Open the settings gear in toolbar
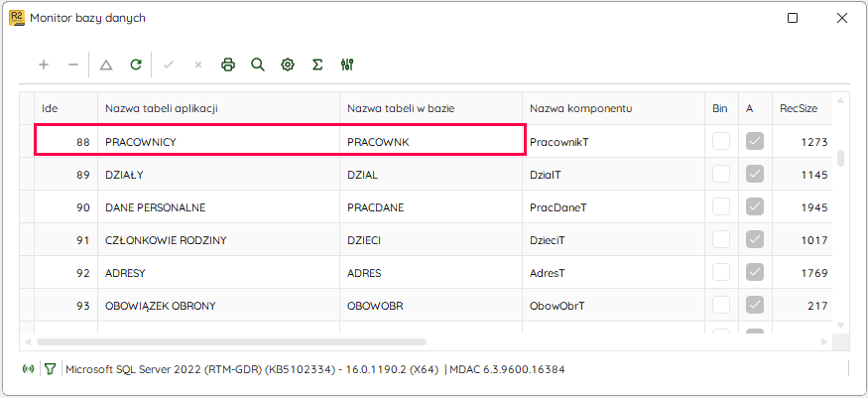Viewport: 868px width, 398px height. point(288,65)
